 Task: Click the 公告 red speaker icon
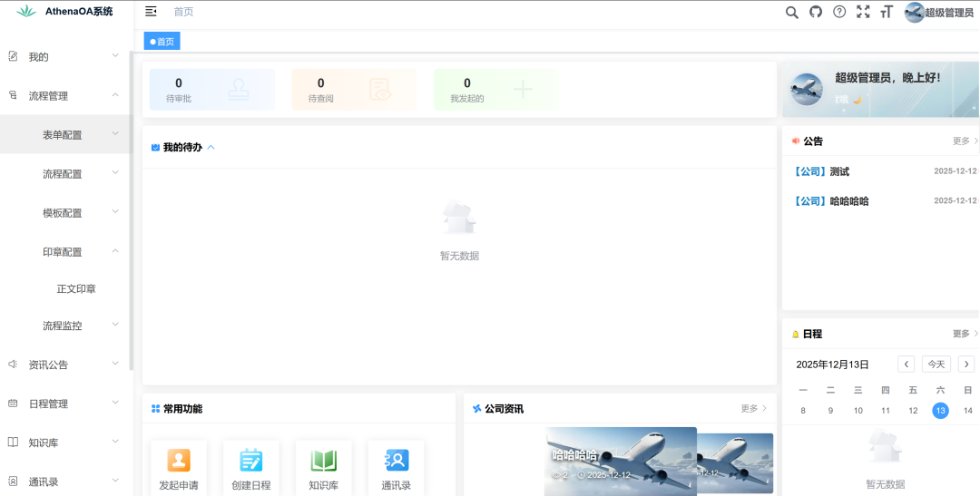[796, 141]
